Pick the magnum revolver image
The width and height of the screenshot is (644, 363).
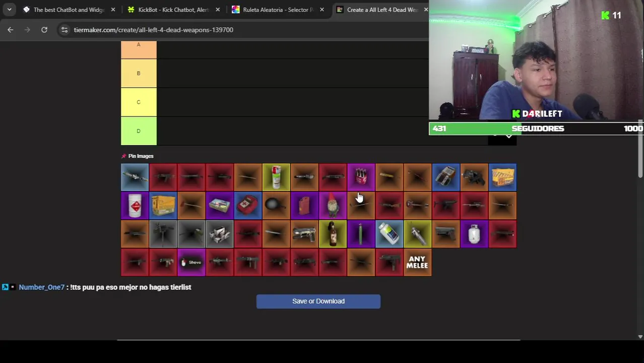coord(474,177)
